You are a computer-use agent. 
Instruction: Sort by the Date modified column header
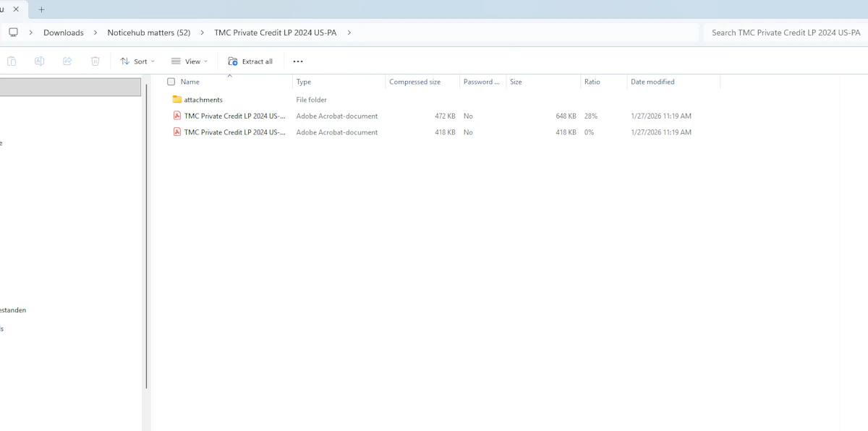point(652,82)
